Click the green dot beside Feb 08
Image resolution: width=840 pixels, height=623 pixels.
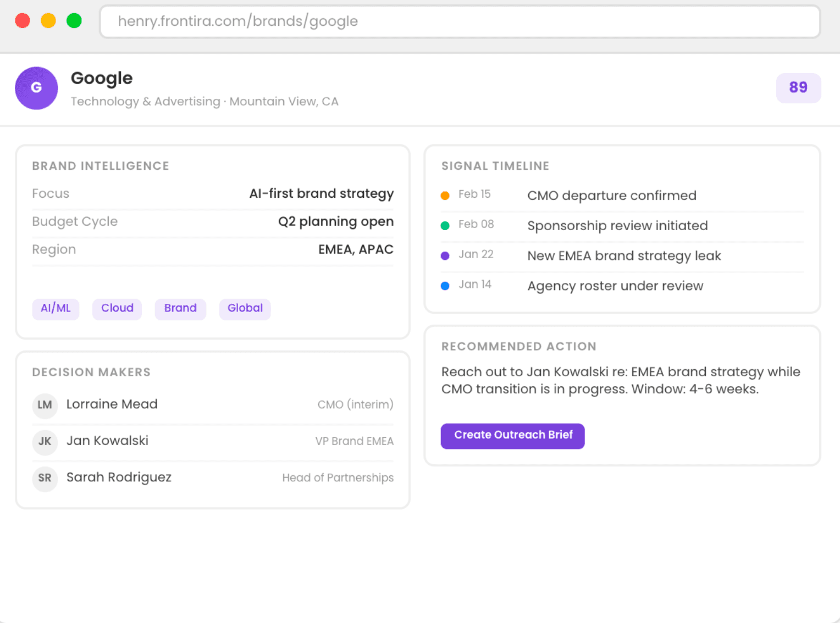coord(445,226)
